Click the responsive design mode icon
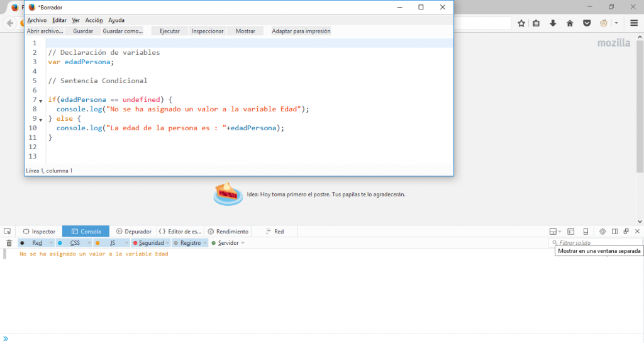This screenshot has height=343, width=644. point(586,232)
